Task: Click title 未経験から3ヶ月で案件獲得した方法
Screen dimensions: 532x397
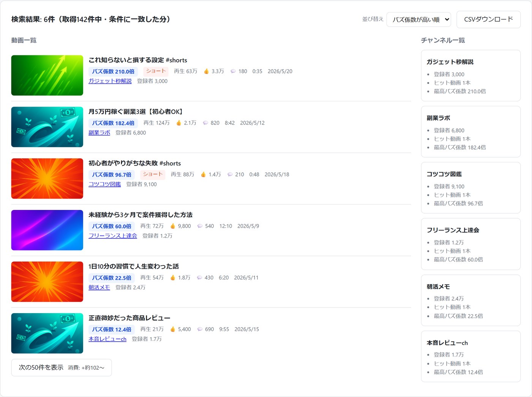Action: tap(141, 215)
